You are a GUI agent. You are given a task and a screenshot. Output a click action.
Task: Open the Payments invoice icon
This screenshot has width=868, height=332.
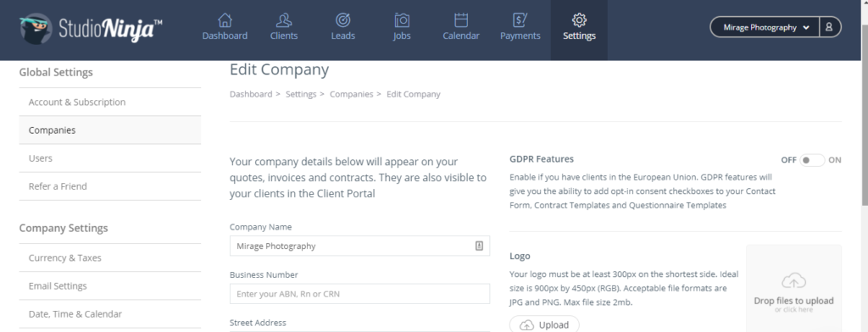pyautogui.click(x=520, y=20)
